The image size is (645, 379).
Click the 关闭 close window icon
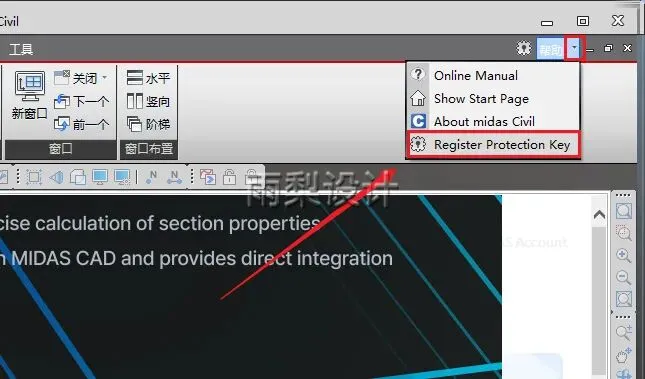pyautogui.click(x=62, y=77)
